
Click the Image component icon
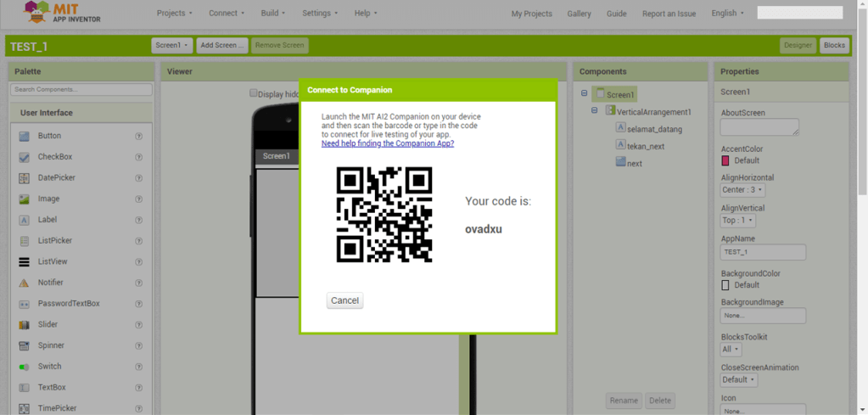pos(24,199)
